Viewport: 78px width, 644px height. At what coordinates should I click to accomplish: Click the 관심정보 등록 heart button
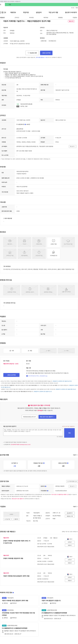32,53
